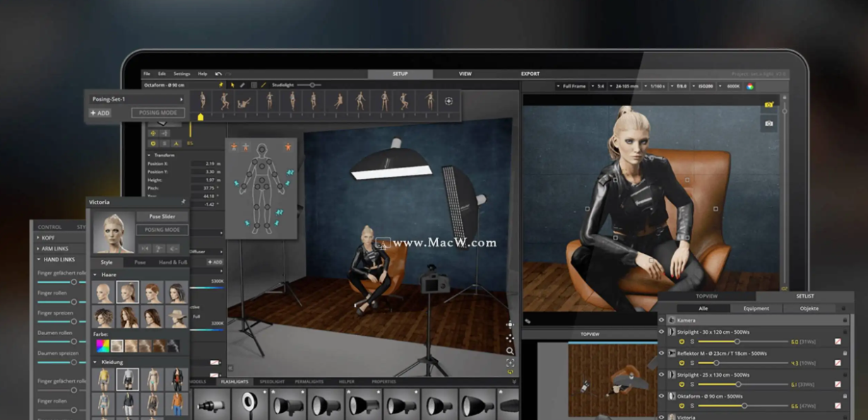
Task: Click the ADD button in Posing-Set panel
Action: point(100,113)
